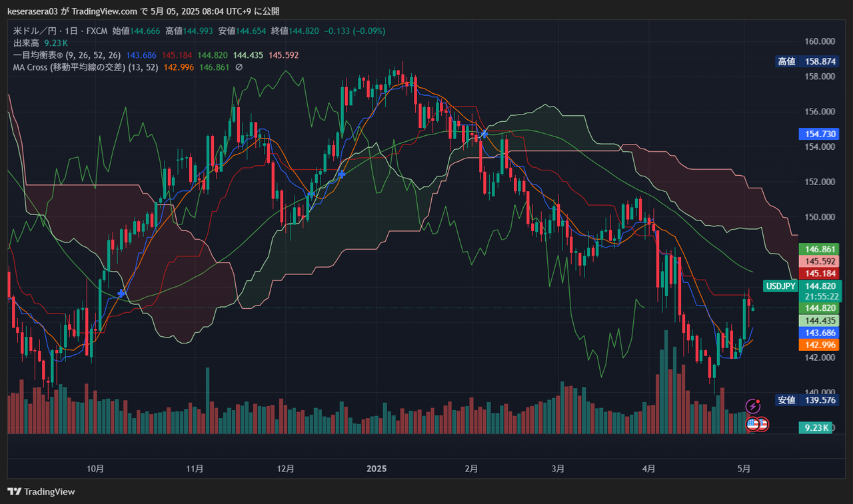Open the TradingView logo link
This screenshot has height=504, width=853.
(41, 491)
